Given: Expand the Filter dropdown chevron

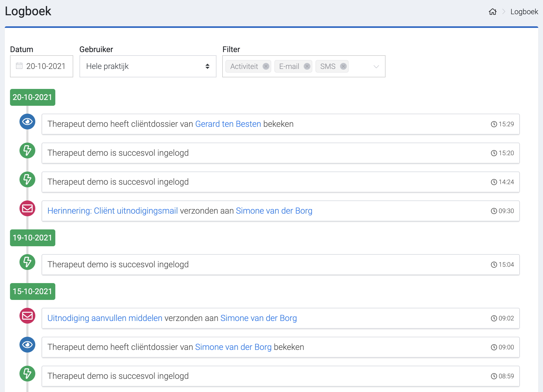Looking at the screenshot, I should pyautogui.click(x=376, y=67).
